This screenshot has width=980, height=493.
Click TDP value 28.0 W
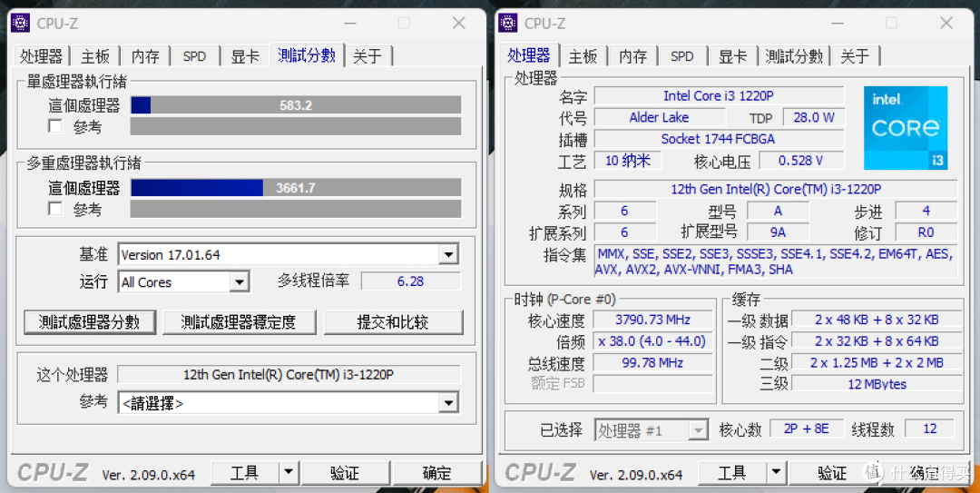click(814, 118)
